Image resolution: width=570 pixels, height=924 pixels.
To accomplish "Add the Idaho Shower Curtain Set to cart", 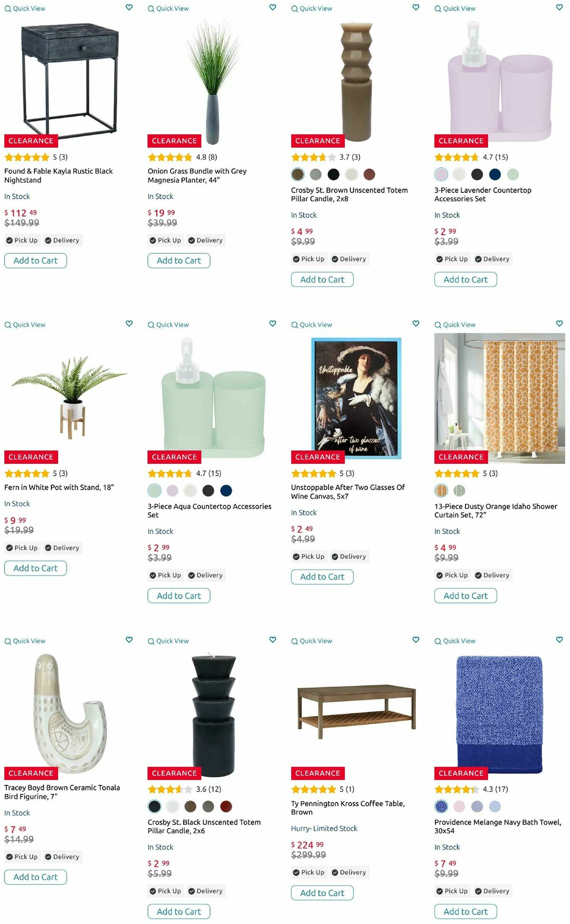I will (465, 595).
